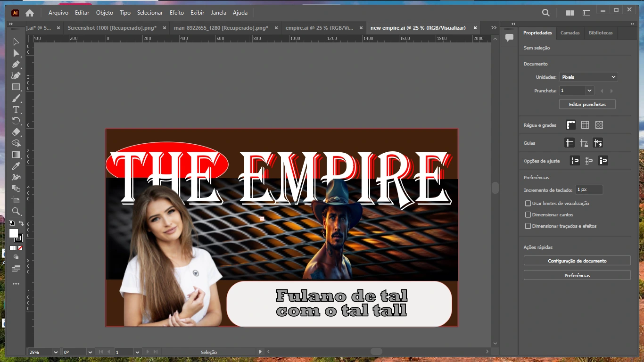Image resolution: width=644 pixels, height=362 pixels.
Task: Open Configuração de documento
Action: [x=577, y=261]
